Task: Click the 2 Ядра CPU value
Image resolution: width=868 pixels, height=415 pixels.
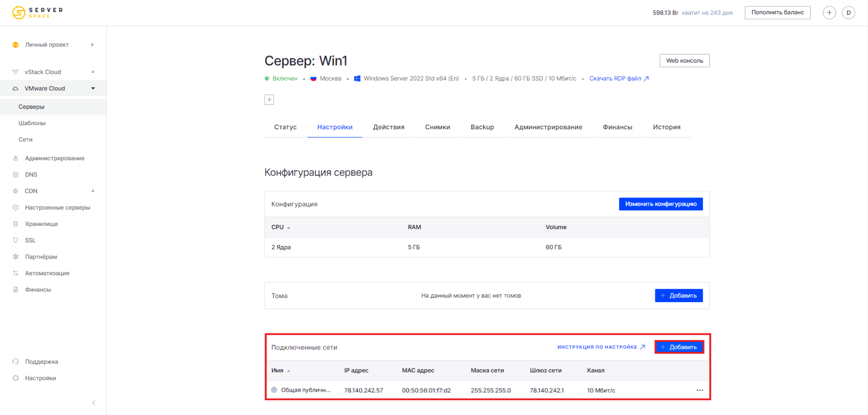Action: click(x=281, y=247)
